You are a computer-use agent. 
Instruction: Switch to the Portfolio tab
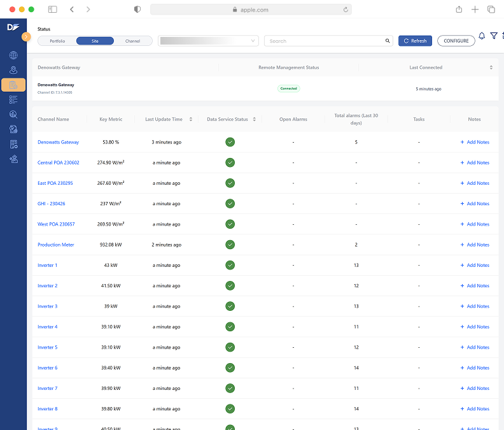57,41
